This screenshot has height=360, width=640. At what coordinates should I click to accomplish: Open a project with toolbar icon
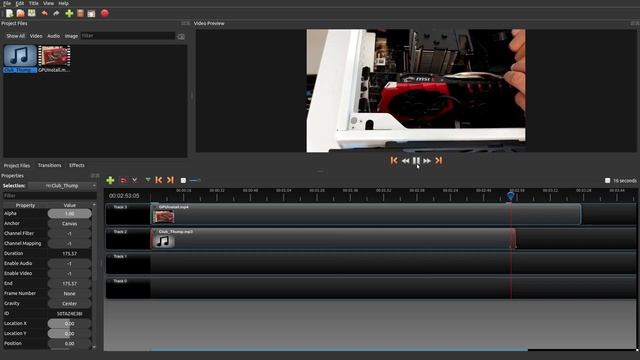tap(20, 13)
